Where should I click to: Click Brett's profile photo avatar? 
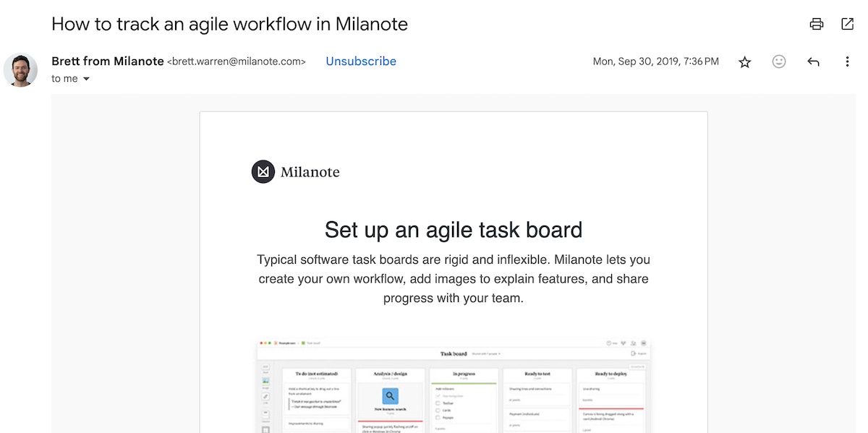tap(20, 70)
